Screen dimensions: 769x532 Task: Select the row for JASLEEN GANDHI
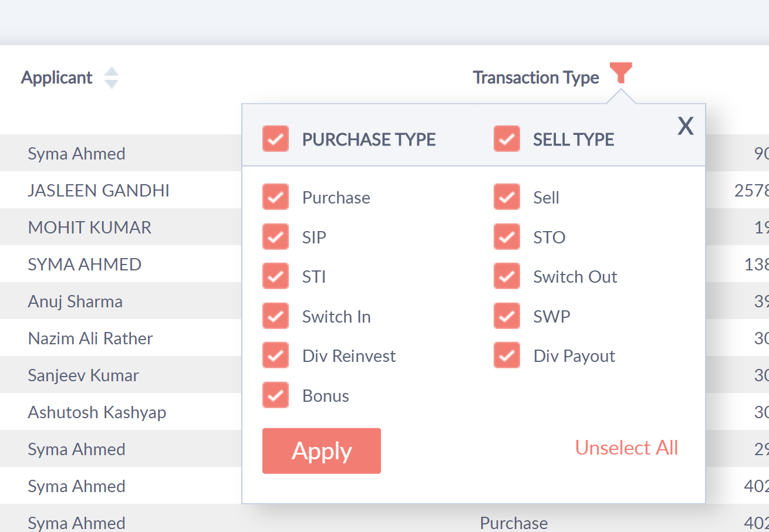[x=99, y=190]
